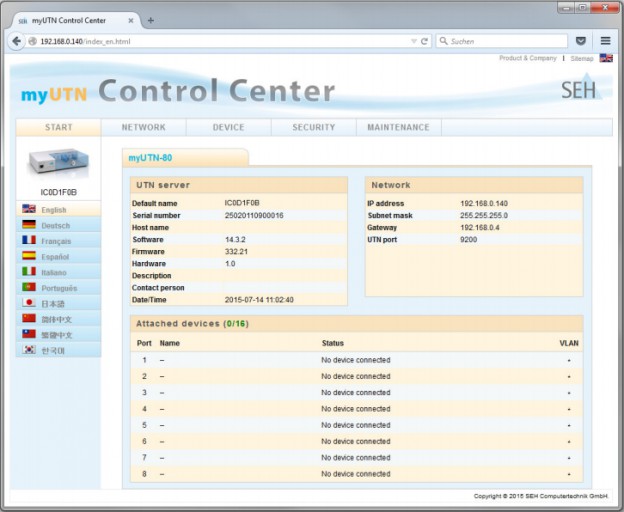Image resolution: width=624 pixels, height=512 pixels.
Task: Switch to the SECURITY tab
Action: point(313,127)
